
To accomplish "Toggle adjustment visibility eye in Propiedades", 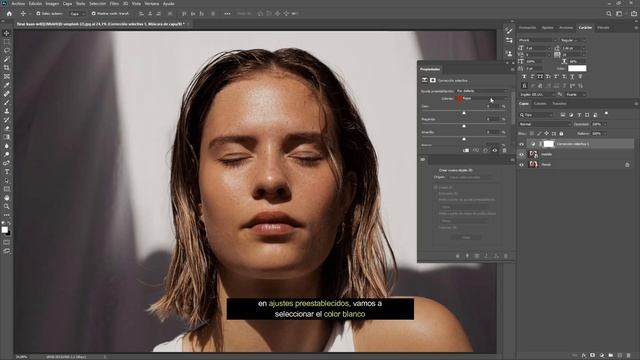I will click(x=495, y=150).
